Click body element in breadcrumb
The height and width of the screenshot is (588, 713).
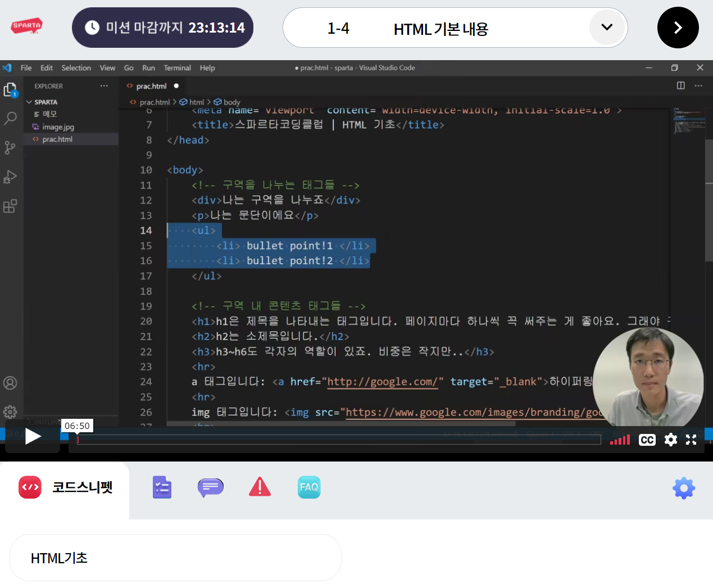click(x=231, y=102)
